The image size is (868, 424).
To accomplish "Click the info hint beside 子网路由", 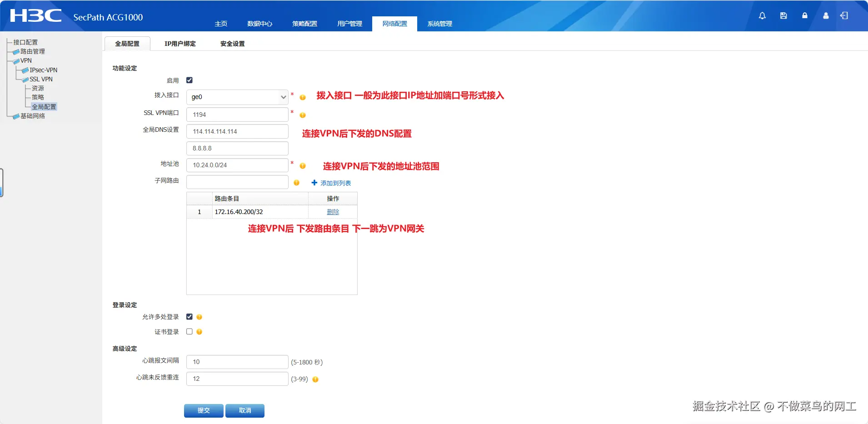I will point(296,183).
